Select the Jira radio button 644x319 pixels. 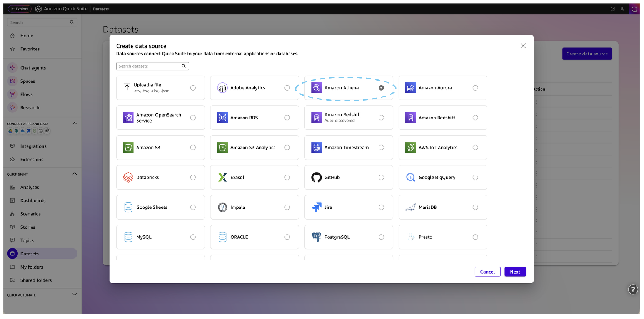381,207
